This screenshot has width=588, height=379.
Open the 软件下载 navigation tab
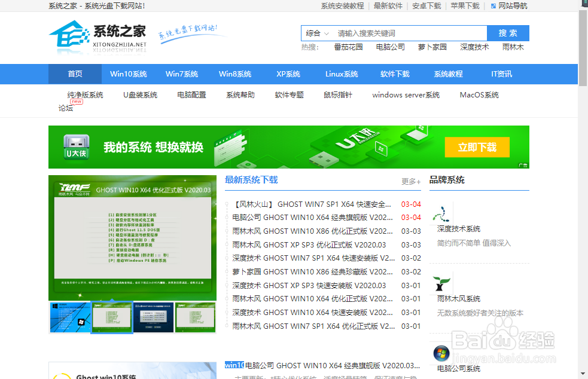pos(395,74)
